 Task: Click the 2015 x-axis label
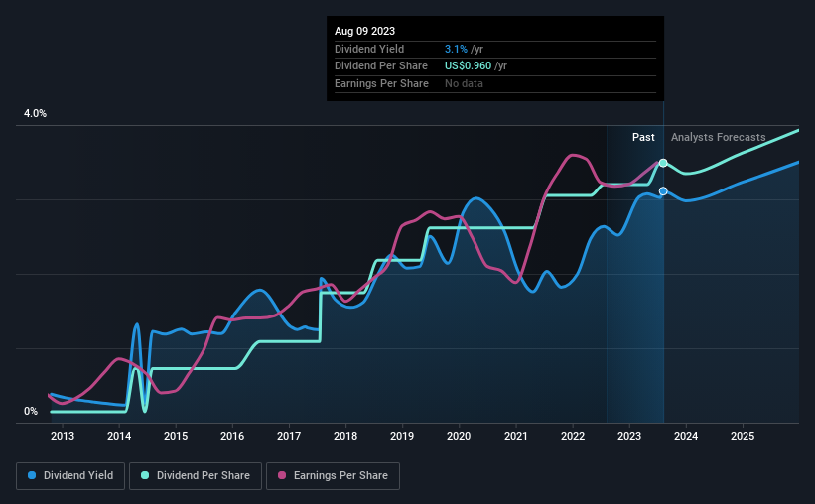[x=176, y=436]
